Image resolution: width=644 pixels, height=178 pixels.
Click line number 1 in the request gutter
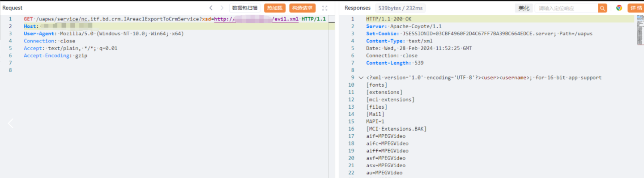(10, 19)
